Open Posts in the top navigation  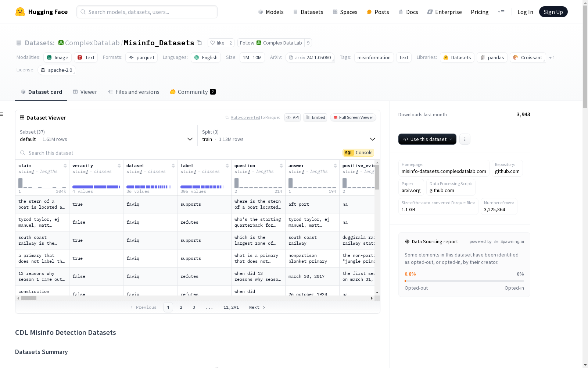tap(378, 12)
